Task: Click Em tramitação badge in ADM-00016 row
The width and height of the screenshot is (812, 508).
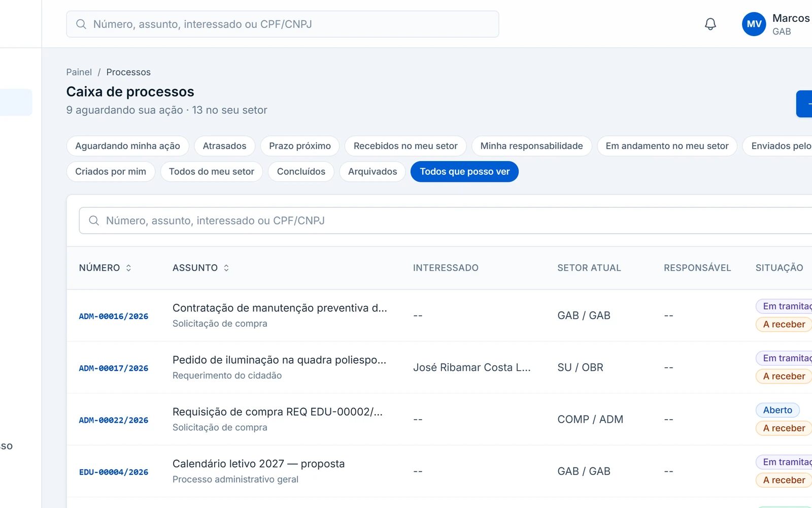Action: click(x=785, y=306)
